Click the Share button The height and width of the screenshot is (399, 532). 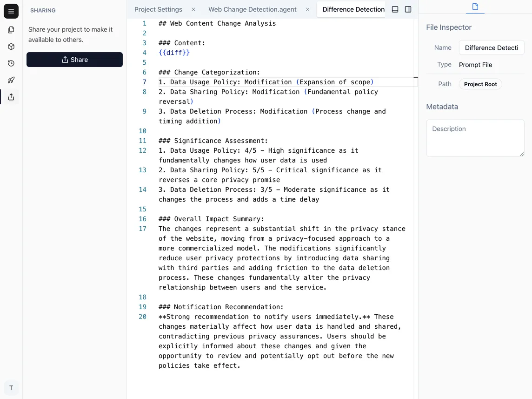74,59
